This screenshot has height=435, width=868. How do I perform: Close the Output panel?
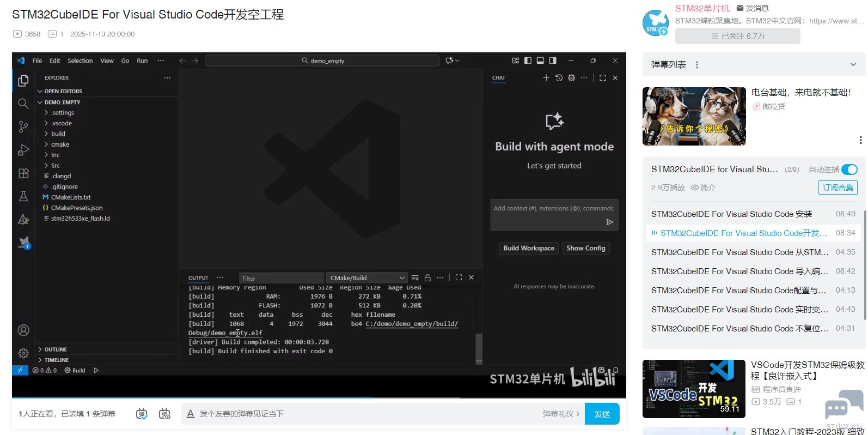[471, 277]
